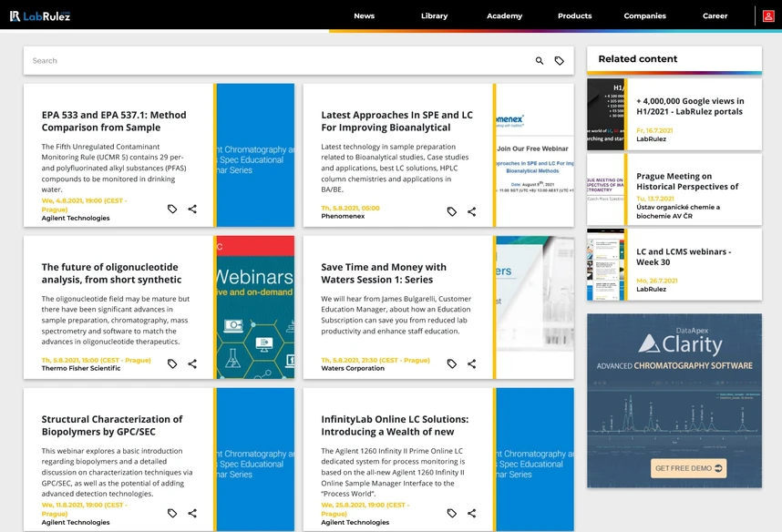Open future of oligonucleotide analysis title
Screen dimensions: 782x532
coord(111,273)
